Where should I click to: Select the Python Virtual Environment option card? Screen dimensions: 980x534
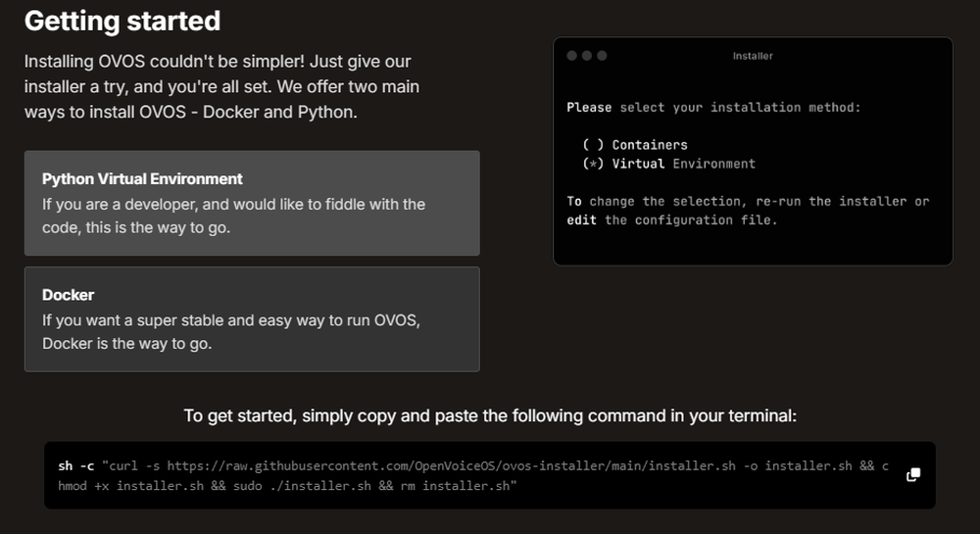click(x=252, y=203)
